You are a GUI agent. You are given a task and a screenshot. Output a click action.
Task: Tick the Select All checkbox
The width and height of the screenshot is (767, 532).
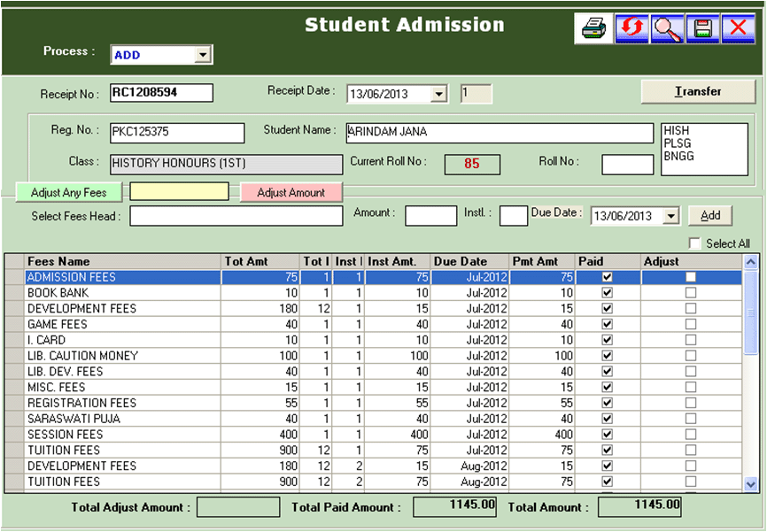pyautogui.click(x=694, y=243)
